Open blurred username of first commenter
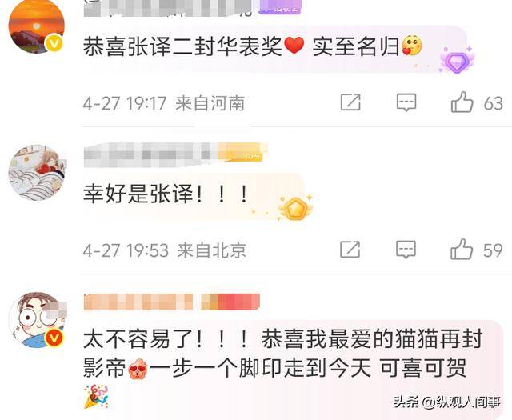This screenshot has width=512, height=420. 168,8
